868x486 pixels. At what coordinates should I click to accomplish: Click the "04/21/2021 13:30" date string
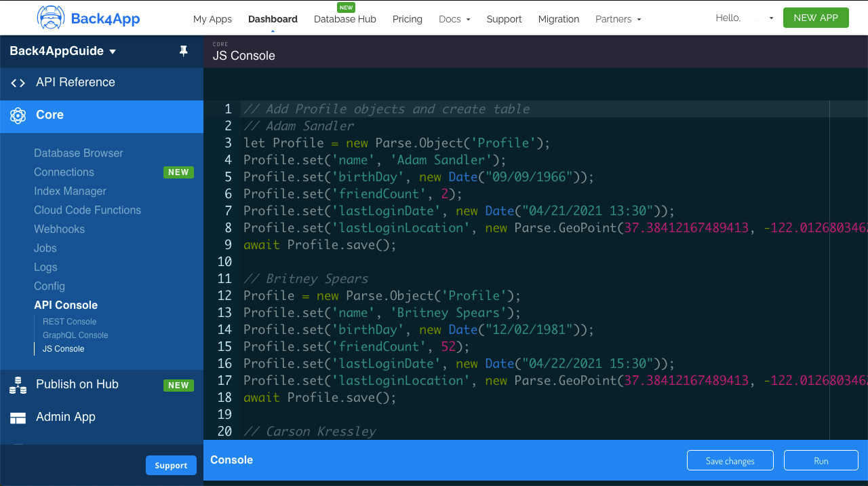587,211
